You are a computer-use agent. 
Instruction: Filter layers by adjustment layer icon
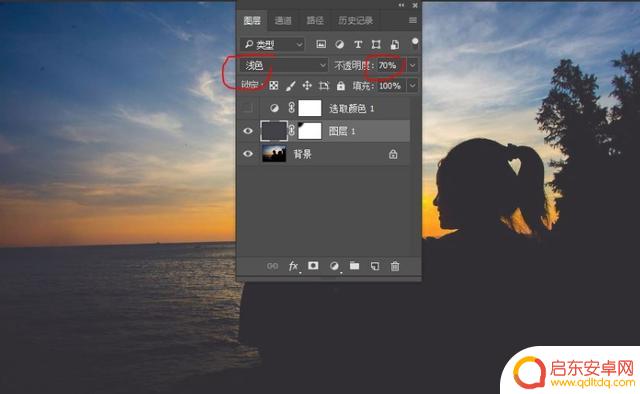click(339, 45)
